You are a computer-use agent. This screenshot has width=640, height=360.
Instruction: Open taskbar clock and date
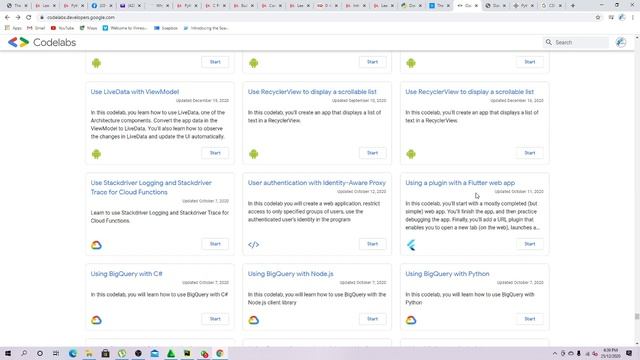611,353
